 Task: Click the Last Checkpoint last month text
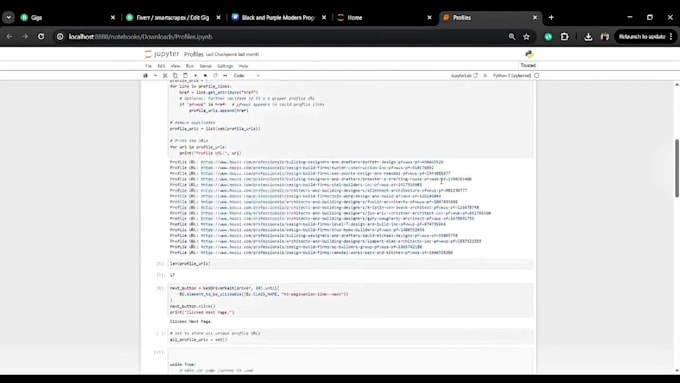[232, 54]
